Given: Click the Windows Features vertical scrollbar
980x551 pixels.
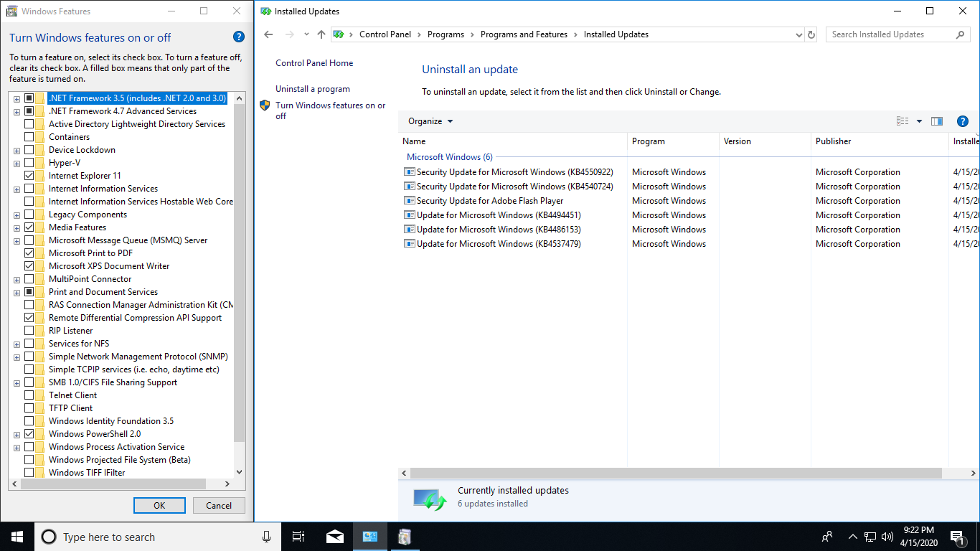Looking at the screenshot, I should point(239,273).
